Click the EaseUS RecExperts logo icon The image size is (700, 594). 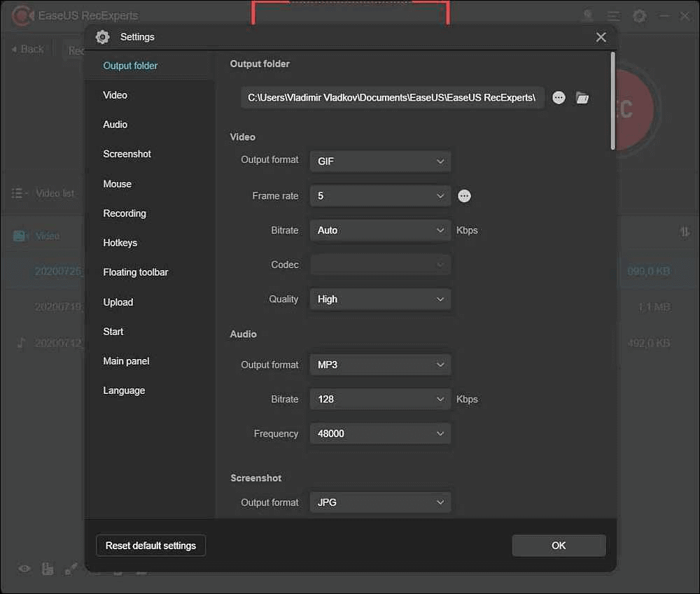(x=22, y=16)
